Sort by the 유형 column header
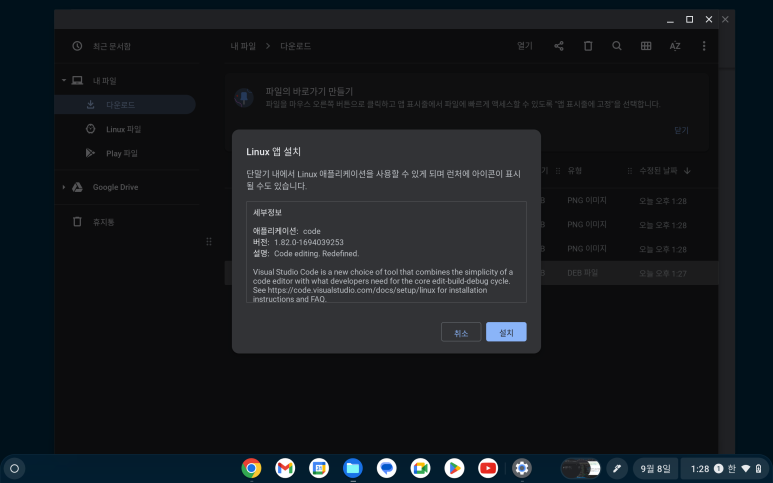Screen dimensions: 773x483 [x=574, y=171]
